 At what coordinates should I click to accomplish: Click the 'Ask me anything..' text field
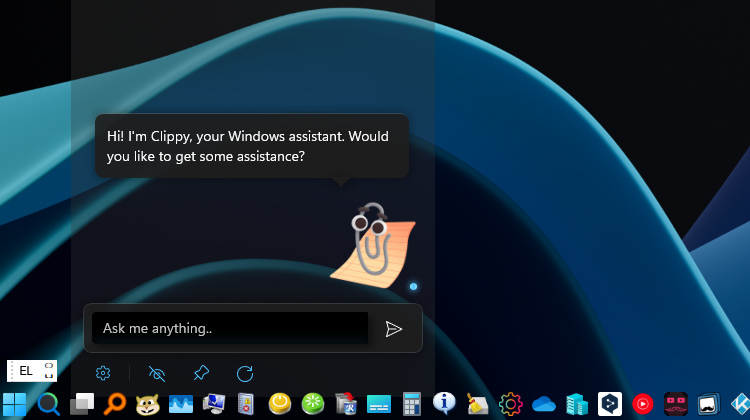click(229, 328)
